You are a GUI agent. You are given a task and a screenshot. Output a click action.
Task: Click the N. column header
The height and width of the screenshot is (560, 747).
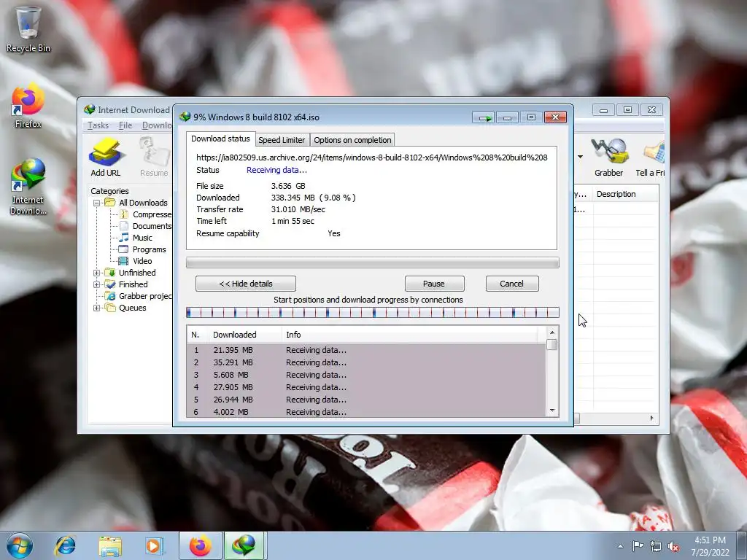click(x=198, y=335)
